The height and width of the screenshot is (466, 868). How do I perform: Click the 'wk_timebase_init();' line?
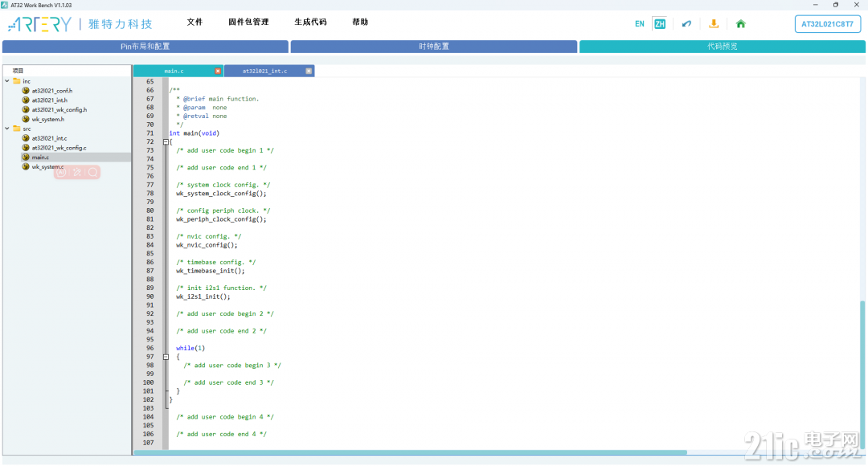point(211,271)
